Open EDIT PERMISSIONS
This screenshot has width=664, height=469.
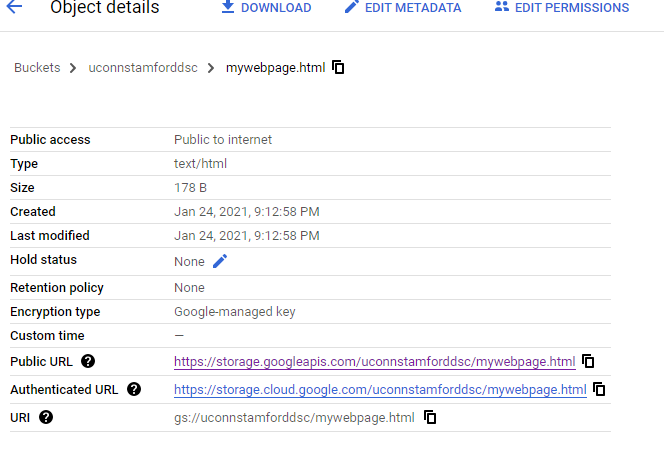[x=562, y=7]
